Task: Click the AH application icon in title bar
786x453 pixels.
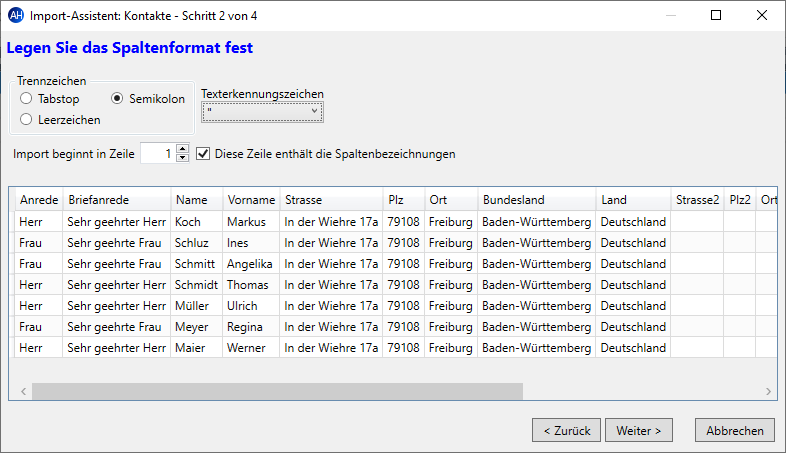Action: pyautogui.click(x=15, y=15)
